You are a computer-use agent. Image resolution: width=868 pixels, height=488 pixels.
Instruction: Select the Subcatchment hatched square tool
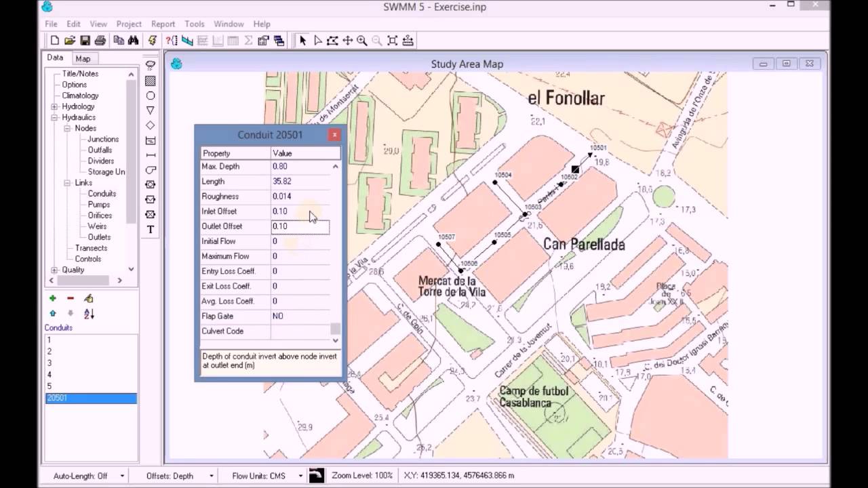151,81
